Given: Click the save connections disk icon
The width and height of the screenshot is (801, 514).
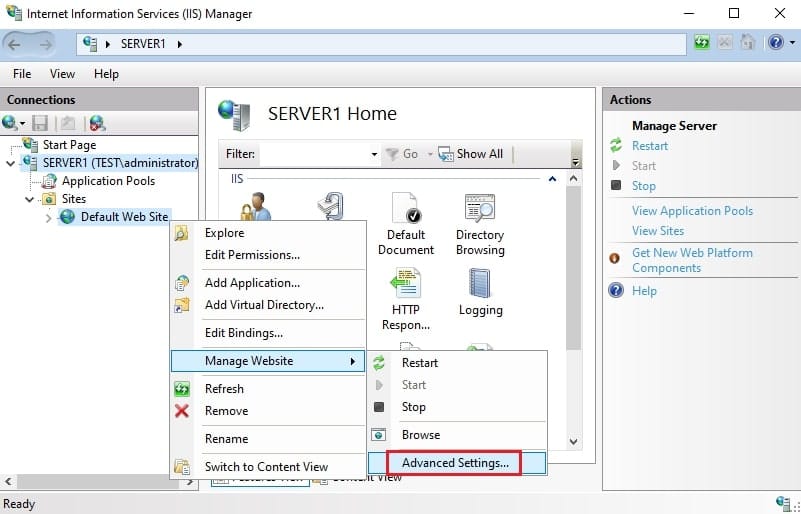Looking at the screenshot, I should point(40,123).
